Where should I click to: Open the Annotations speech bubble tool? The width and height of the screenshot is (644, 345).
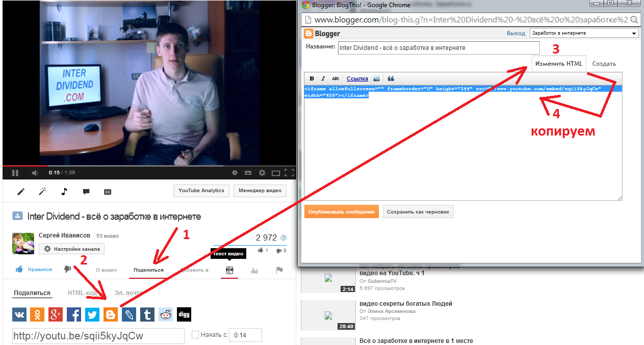(86, 192)
